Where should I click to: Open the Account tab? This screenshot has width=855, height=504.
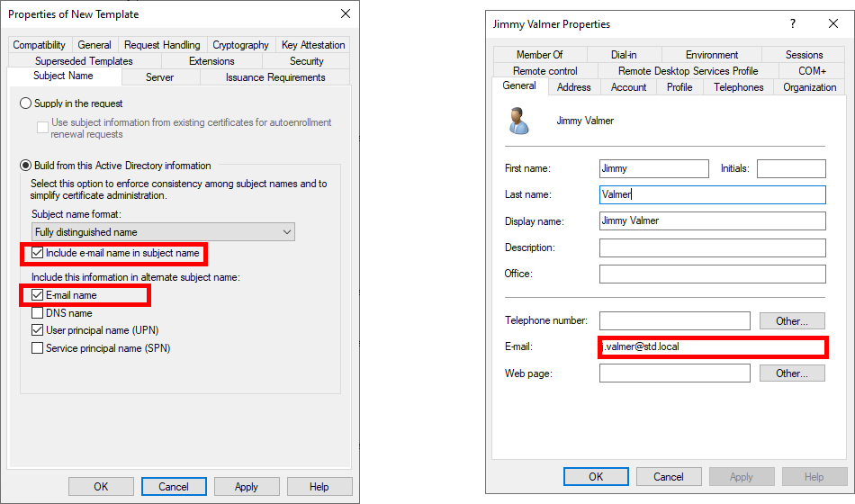click(629, 87)
